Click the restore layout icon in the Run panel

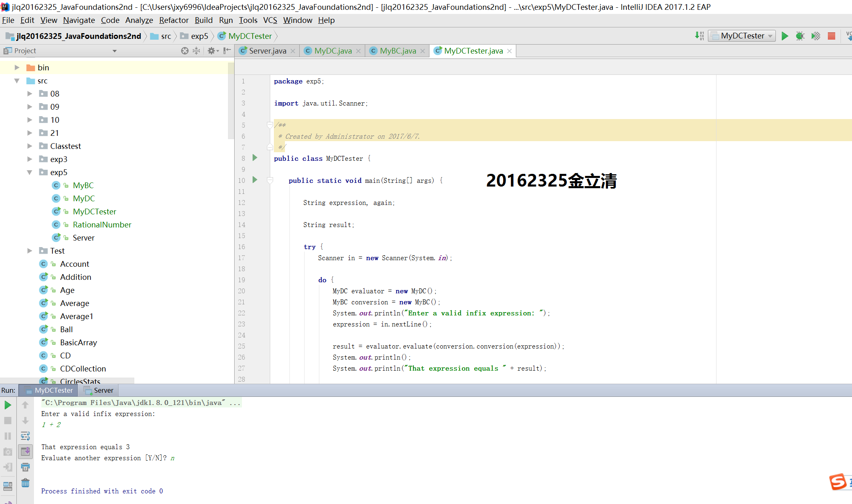pyautogui.click(x=8, y=486)
